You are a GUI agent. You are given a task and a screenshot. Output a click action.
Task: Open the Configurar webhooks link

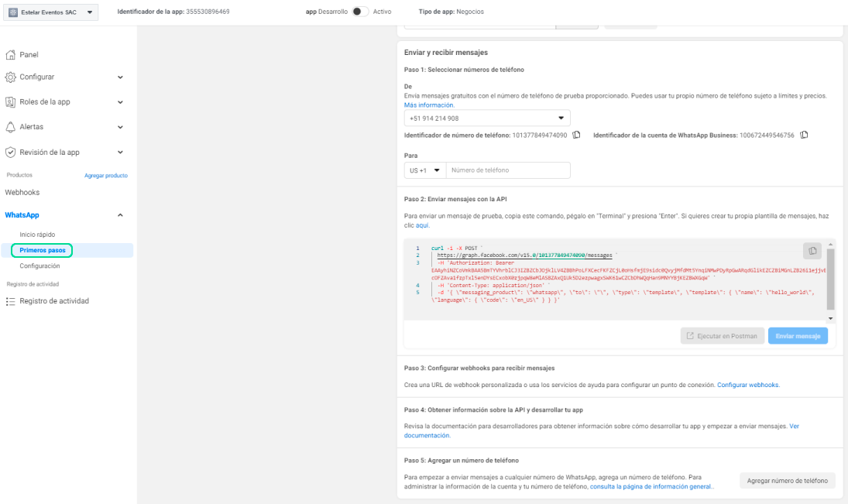point(748,385)
